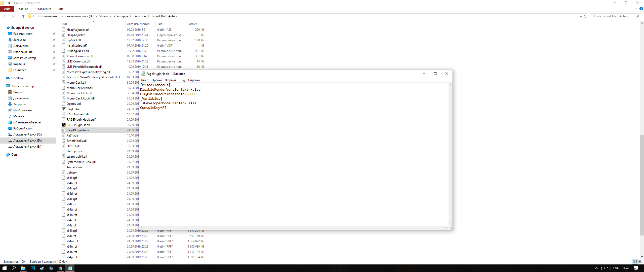Sort files by the Размер column header
The height and width of the screenshot is (272, 644).
pos(192,24)
